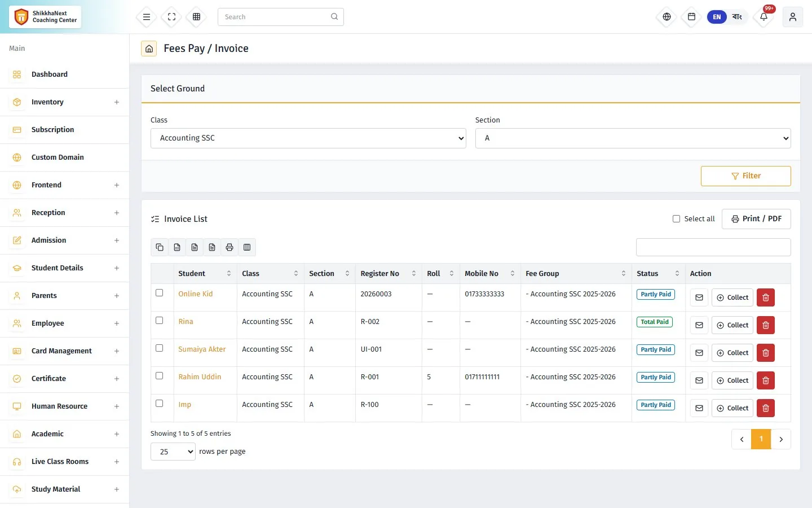Open the Online Kid student link

196,294
